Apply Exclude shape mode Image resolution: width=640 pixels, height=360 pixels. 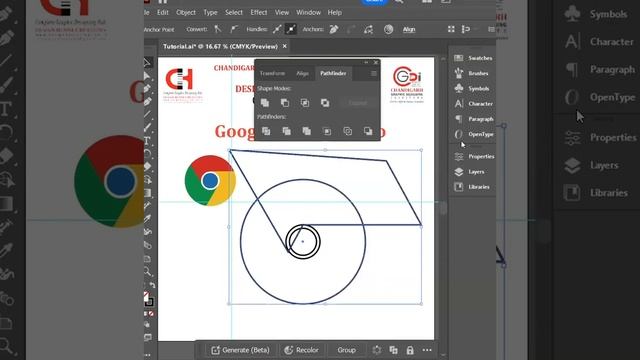[325, 103]
